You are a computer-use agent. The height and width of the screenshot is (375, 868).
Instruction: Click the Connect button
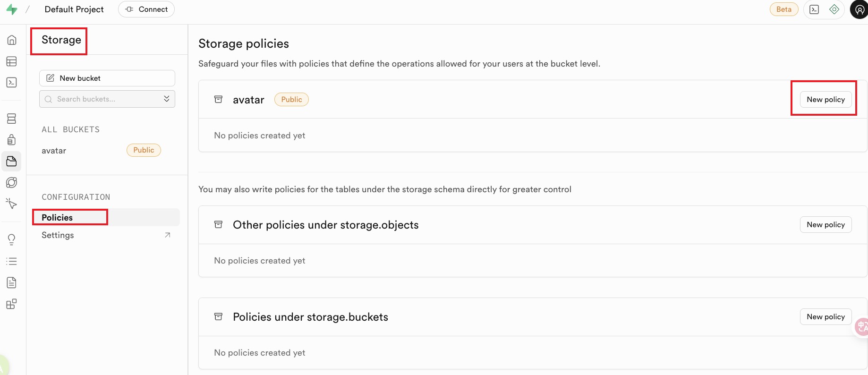(x=146, y=9)
